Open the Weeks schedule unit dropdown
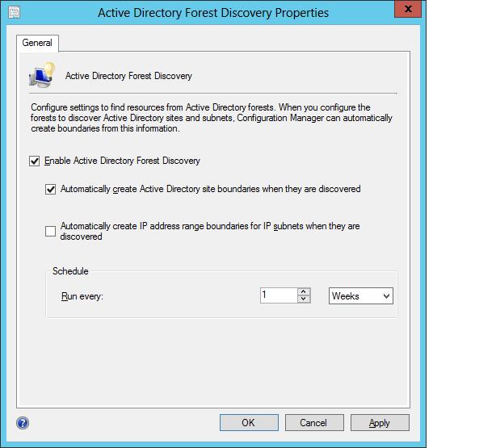The width and height of the screenshot is (496, 448). tap(361, 296)
